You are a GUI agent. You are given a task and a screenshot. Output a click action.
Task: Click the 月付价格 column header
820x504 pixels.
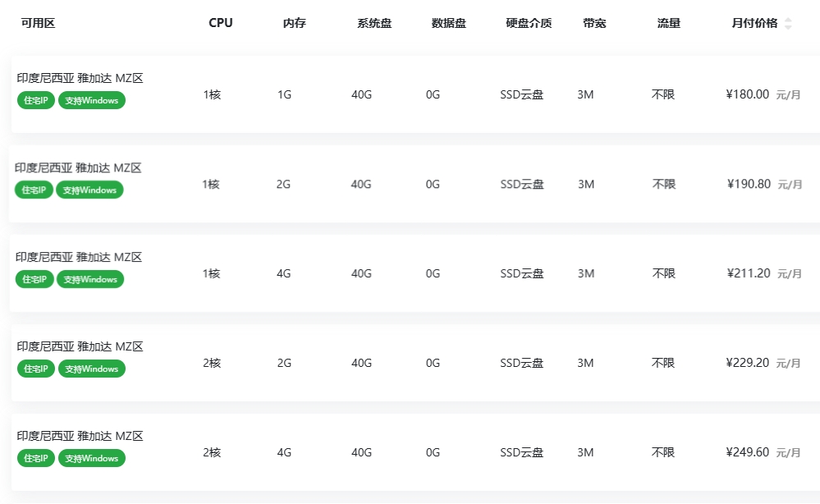[x=754, y=23]
